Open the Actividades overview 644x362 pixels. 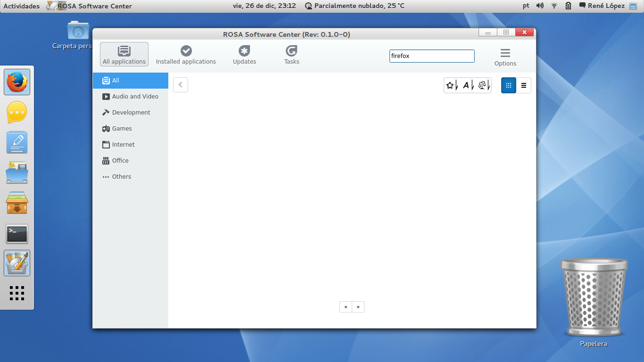(22, 6)
